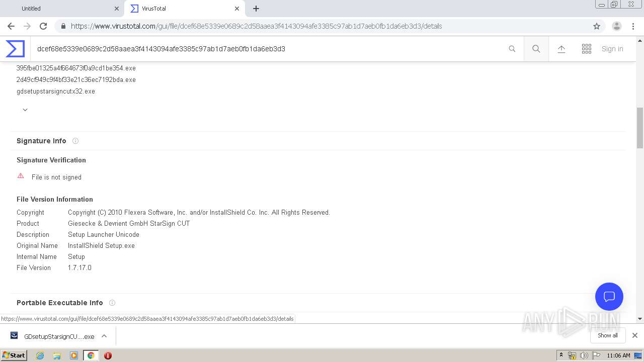Click the Giesecke & Devrient product value
Image resolution: width=644 pixels, height=362 pixels.
[x=129, y=223]
